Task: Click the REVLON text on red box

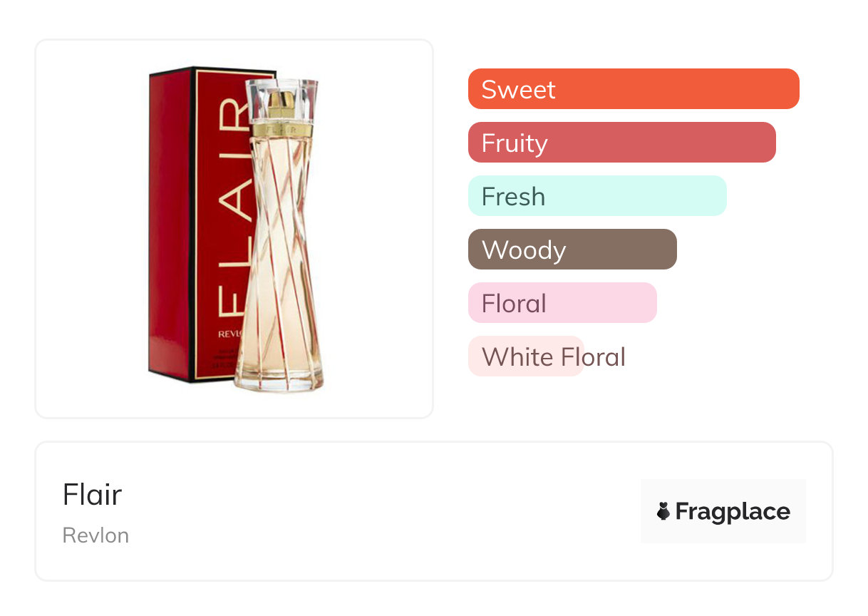Action: pyautogui.click(x=231, y=334)
